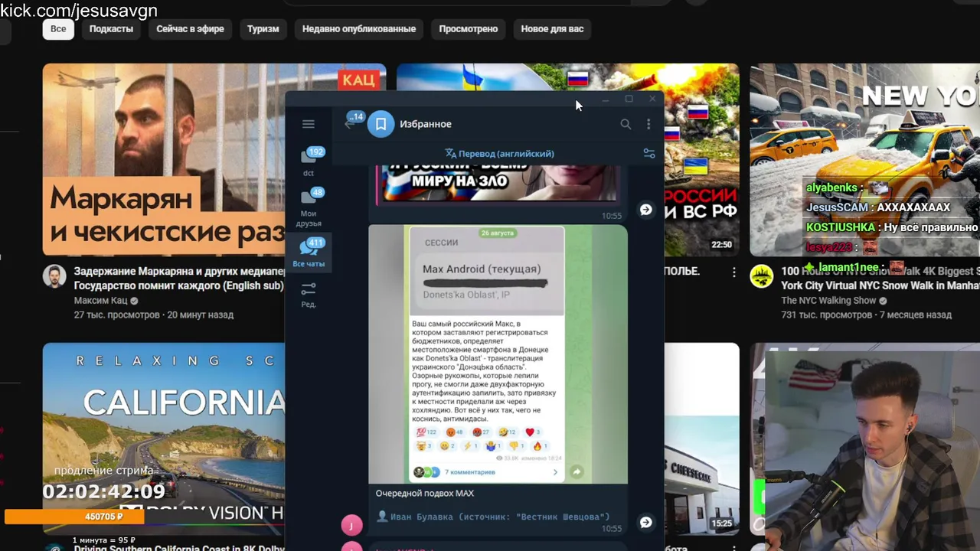Select the Все filter chip on YouTube

(58, 29)
